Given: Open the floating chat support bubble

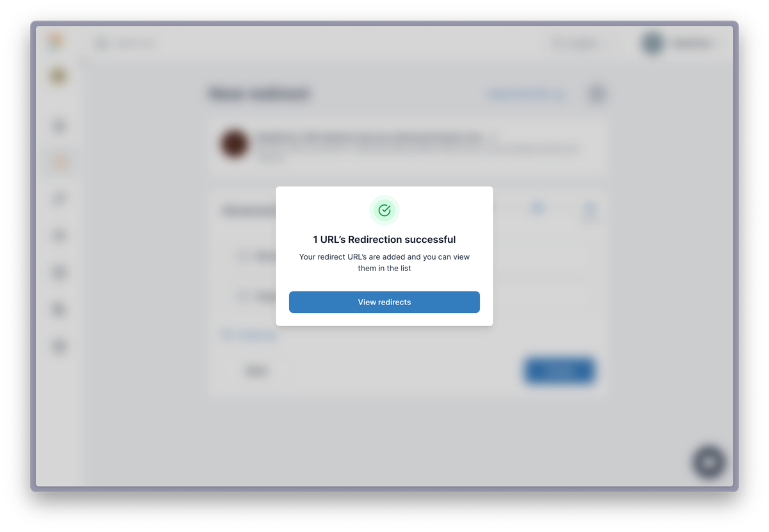Looking at the screenshot, I should tap(709, 461).
